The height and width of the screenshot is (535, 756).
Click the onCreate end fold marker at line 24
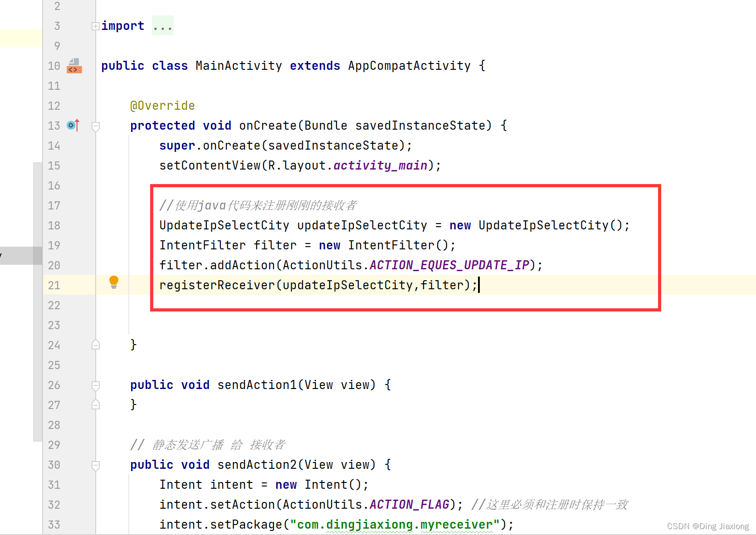coord(95,345)
